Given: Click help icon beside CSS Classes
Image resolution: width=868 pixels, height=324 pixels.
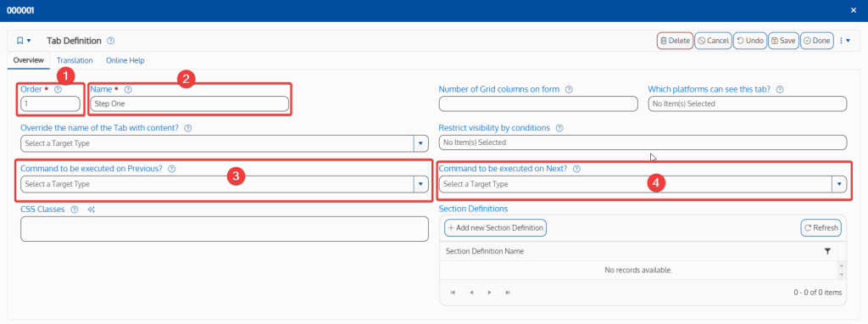Looking at the screenshot, I should tap(75, 209).
